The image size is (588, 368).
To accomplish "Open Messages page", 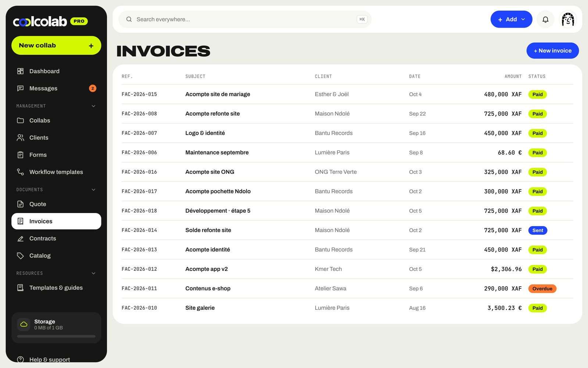I will pos(56,88).
